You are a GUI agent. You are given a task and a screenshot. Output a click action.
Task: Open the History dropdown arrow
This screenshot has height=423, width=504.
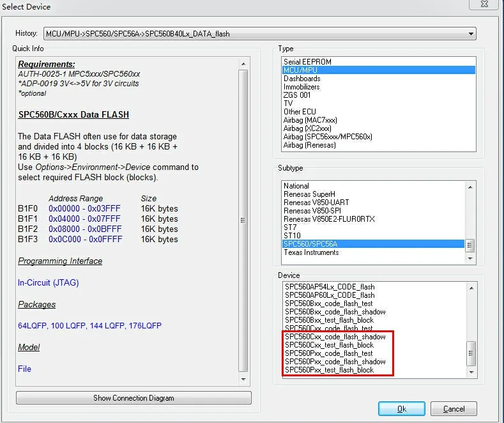[471, 34]
